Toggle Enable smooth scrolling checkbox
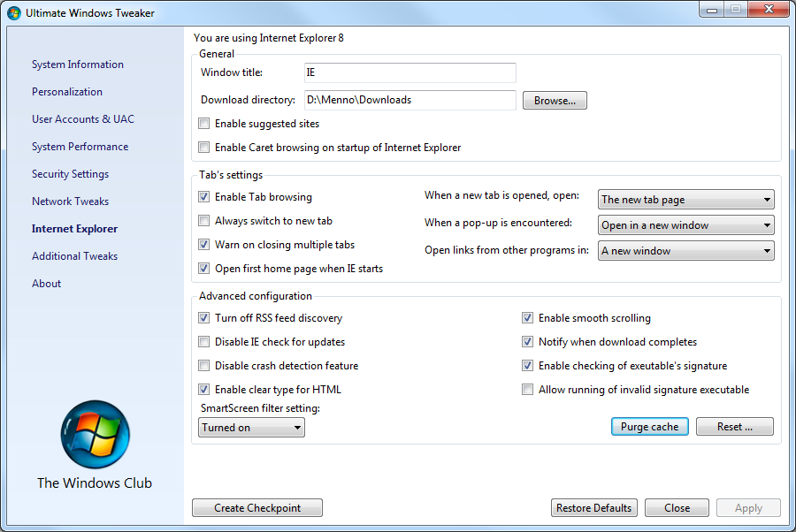This screenshot has width=796, height=532. [x=528, y=318]
